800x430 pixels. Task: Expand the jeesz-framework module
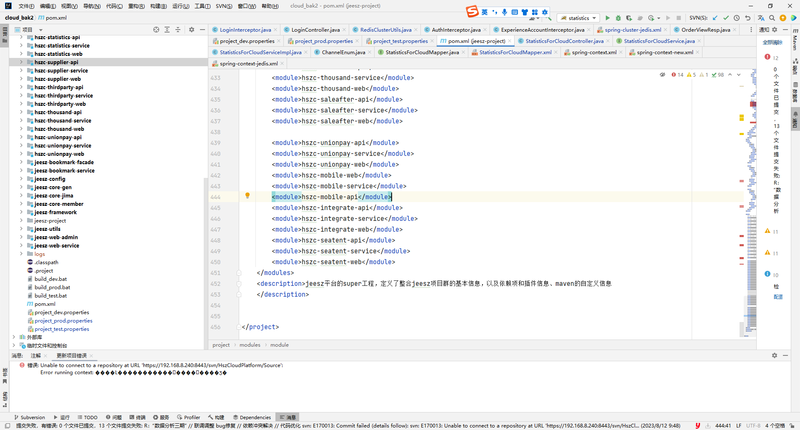point(21,212)
